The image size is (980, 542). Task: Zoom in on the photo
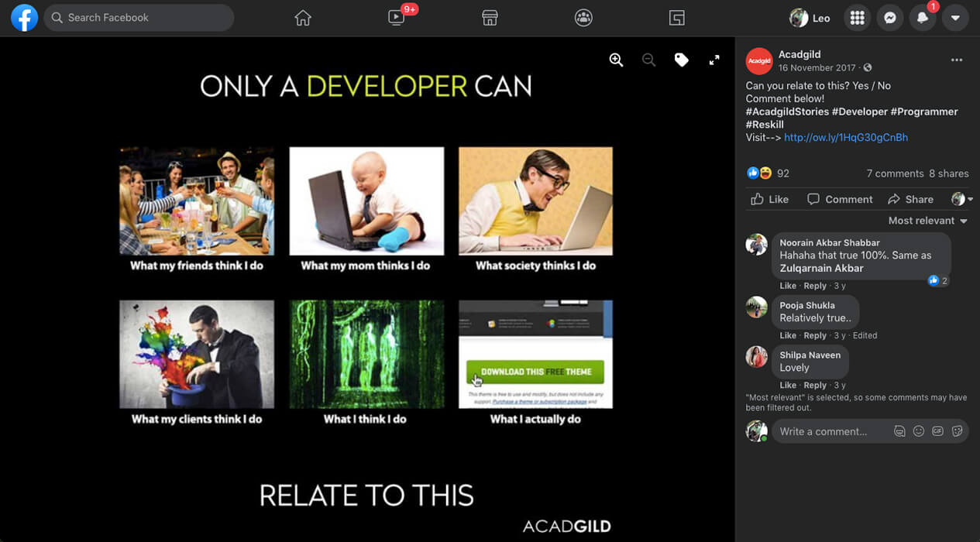616,60
